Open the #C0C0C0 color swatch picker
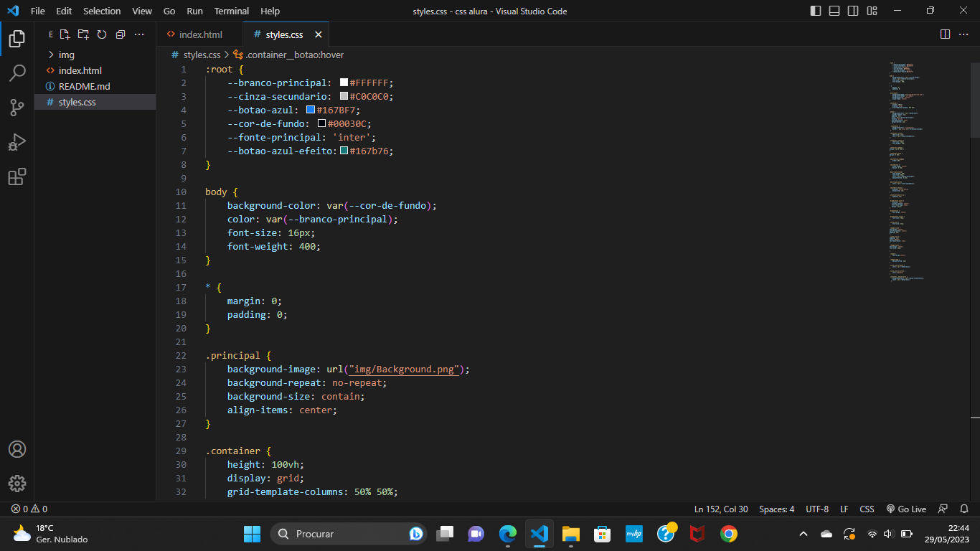 344,96
